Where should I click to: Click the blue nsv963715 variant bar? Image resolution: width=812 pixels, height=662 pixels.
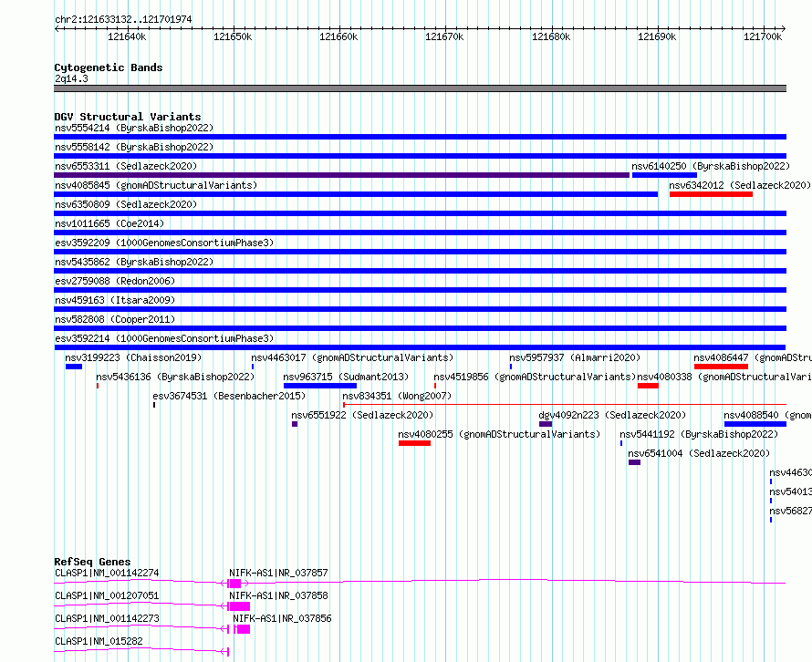(x=320, y=386)
